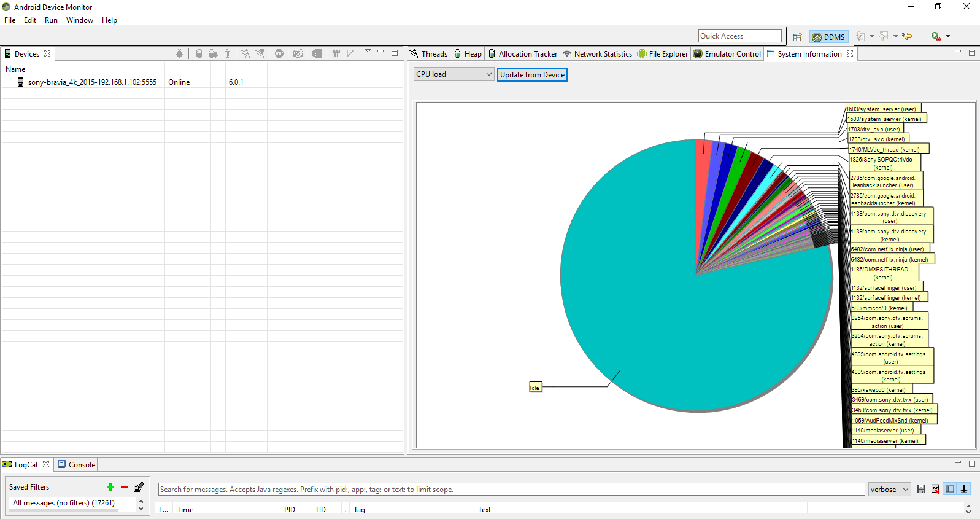Delete the selected logcat filter with red minus
980x519 pixels.
[125, 487]
